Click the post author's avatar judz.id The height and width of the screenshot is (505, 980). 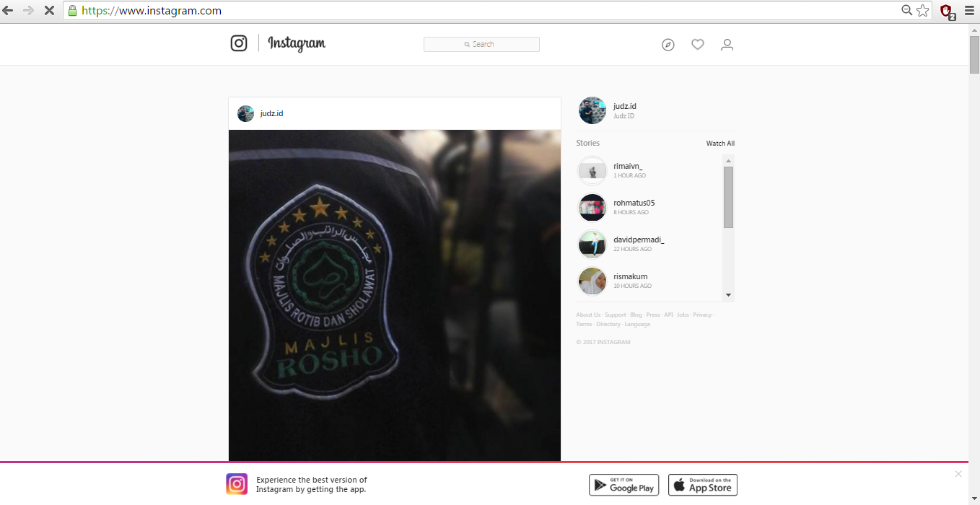pos(246,114)
